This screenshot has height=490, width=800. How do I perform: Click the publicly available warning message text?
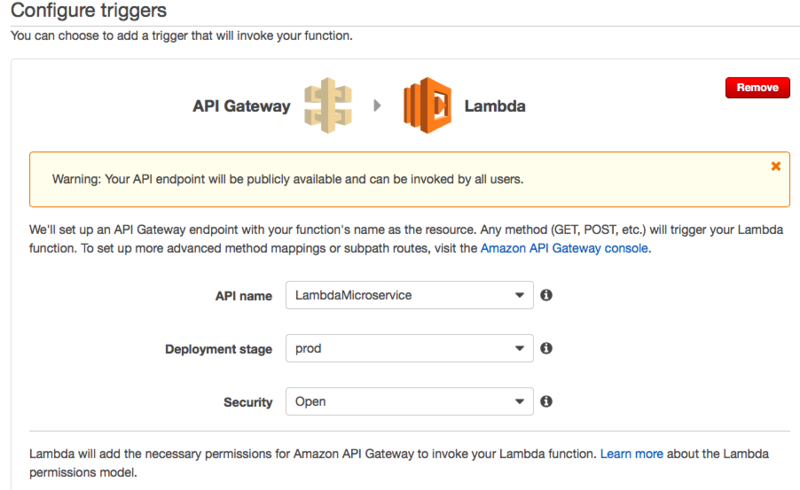pyautogui.click(x=288, y=180)
